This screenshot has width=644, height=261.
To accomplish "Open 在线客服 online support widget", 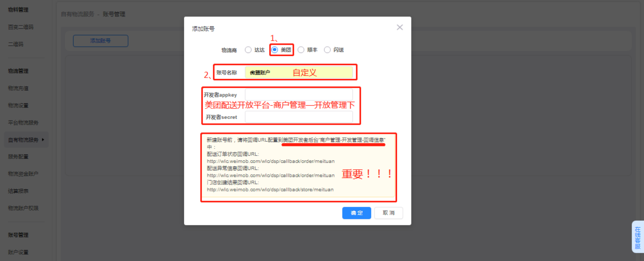I will [638, 237].
